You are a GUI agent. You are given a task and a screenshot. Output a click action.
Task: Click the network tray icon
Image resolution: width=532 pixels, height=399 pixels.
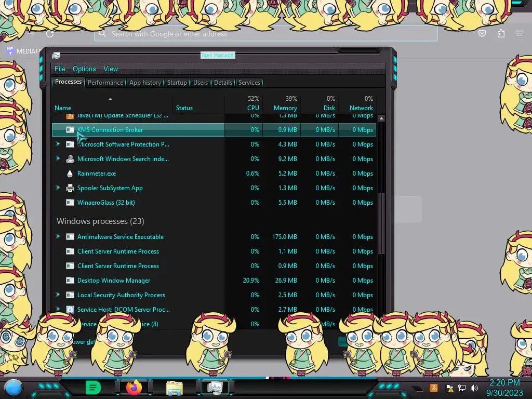462,388
